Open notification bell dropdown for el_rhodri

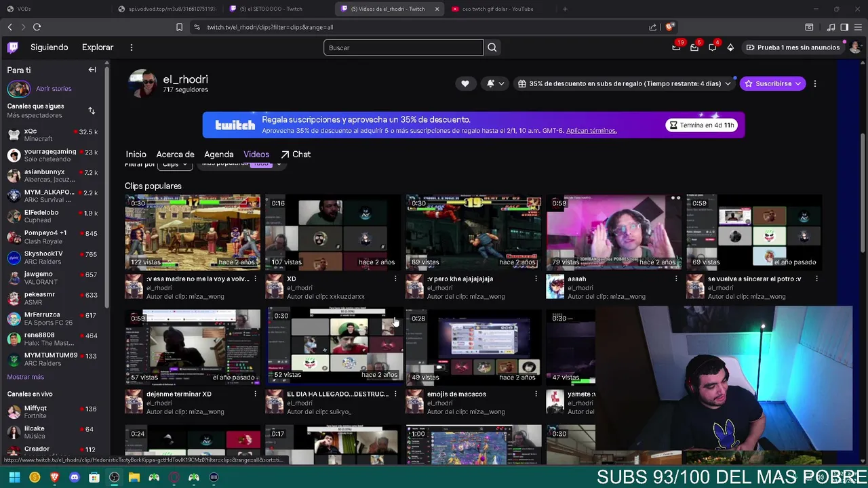tap(496, 83)
